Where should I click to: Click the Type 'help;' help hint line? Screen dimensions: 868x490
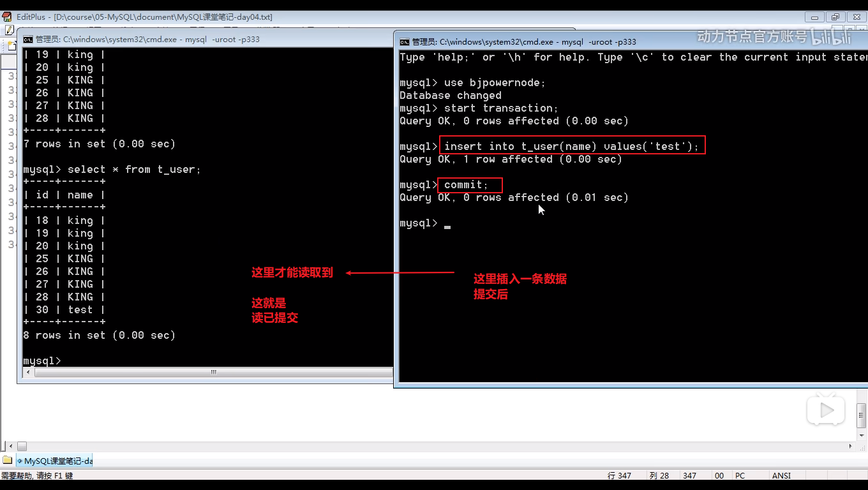click(633, 57)
